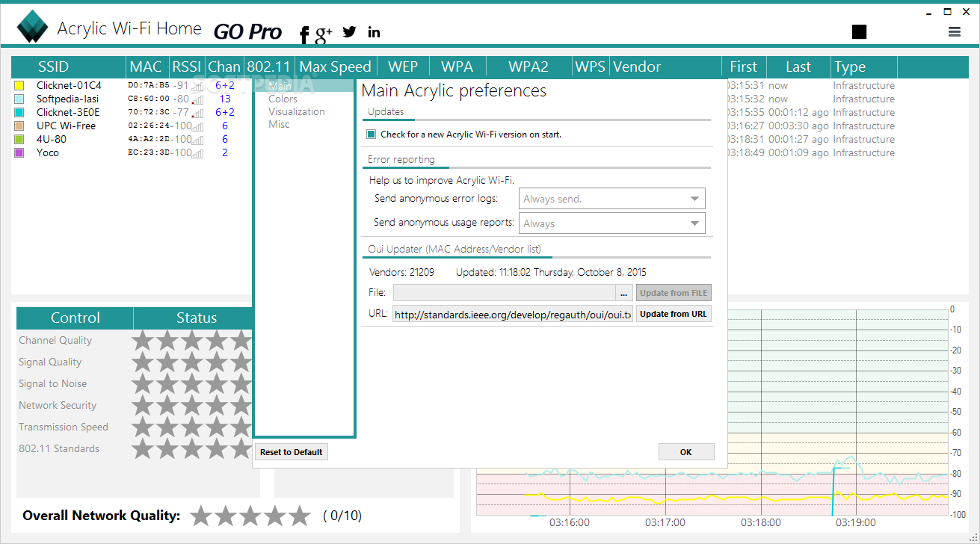Click Reset to Default button
This screenshot has width=980, height=544.
[x=292, y=452]
